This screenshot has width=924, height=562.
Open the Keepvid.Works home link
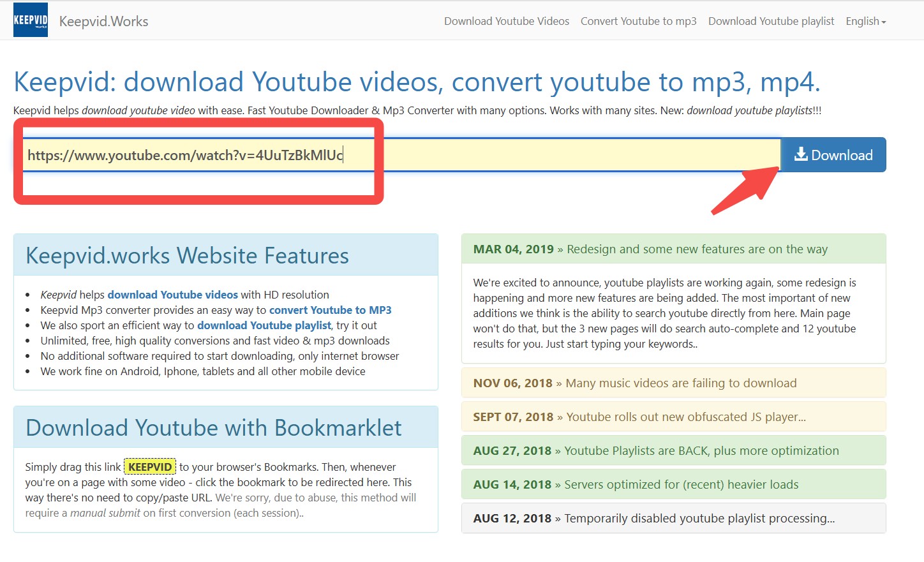(103, 21)
